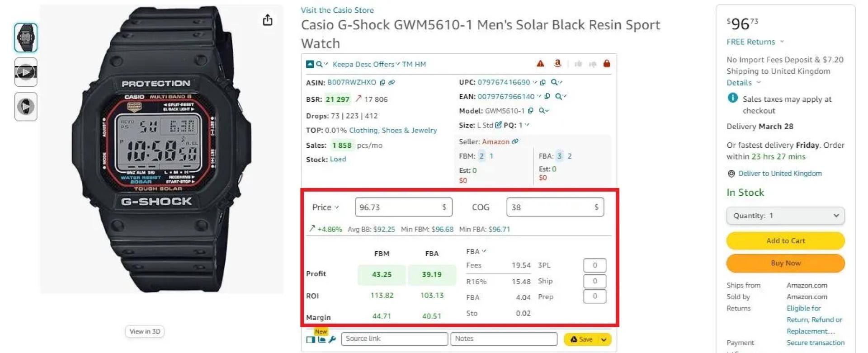The width and height of the screenshot is (868, 353).
Task: Click the Visit the Casio Store link
Action: [337, 10]
